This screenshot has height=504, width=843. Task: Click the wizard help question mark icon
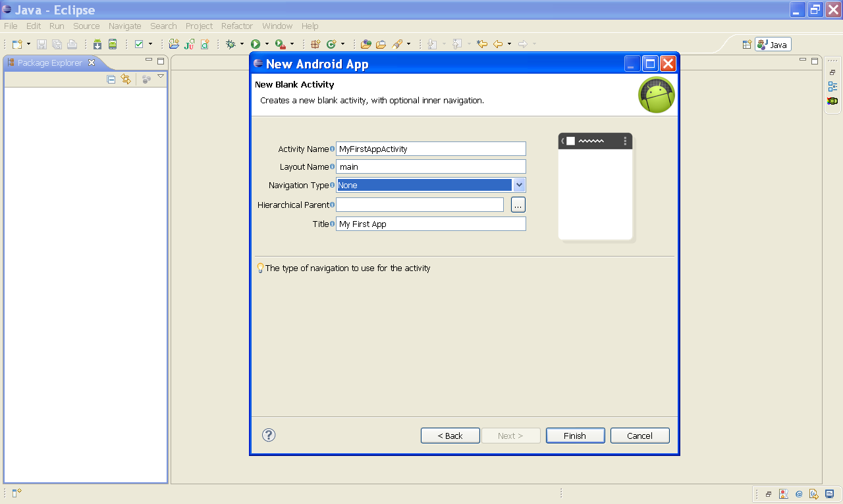[x=269, y=435]
